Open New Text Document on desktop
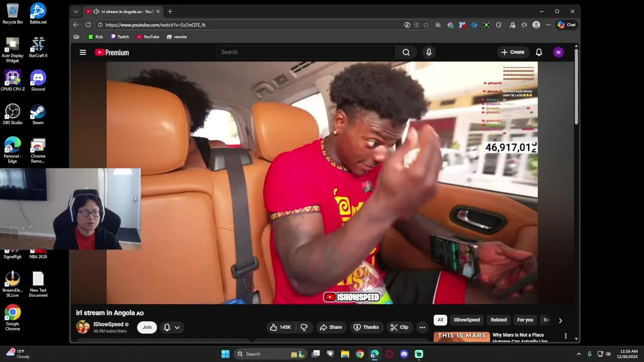644x362 pixels. (x=38, y=285)
